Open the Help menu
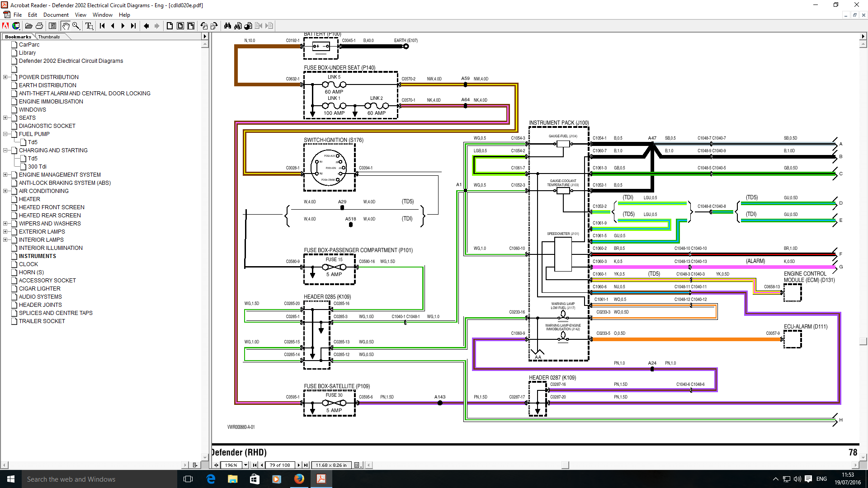 [x=124, y=15]
